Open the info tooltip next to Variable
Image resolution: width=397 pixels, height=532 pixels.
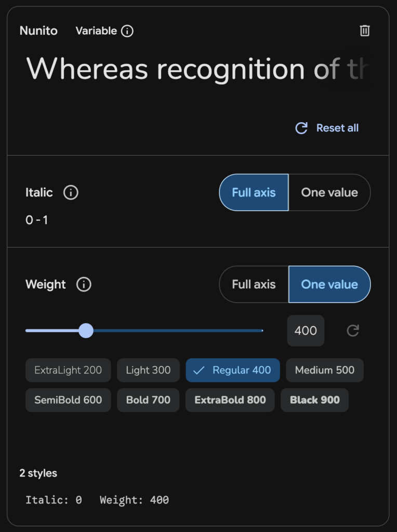pos(126,31)
